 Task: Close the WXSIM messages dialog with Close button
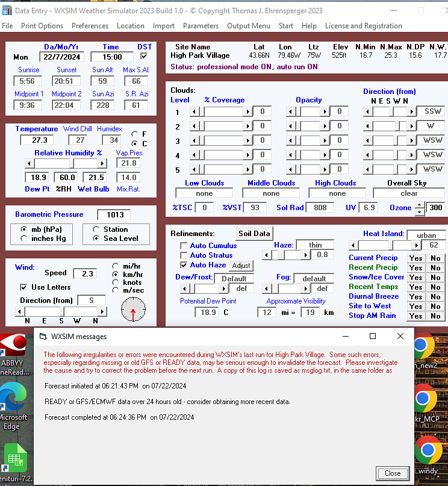click(x=393, y=473)
